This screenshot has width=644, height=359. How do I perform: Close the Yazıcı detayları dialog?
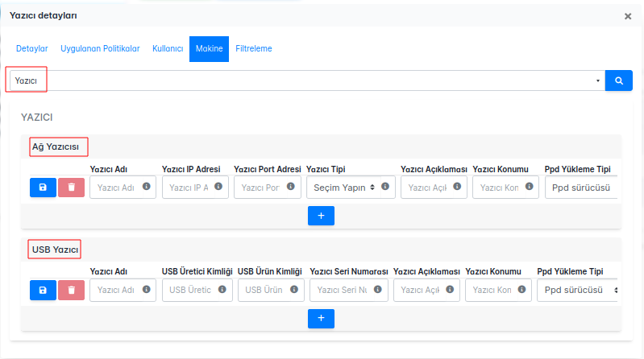[x=628, y=15]
